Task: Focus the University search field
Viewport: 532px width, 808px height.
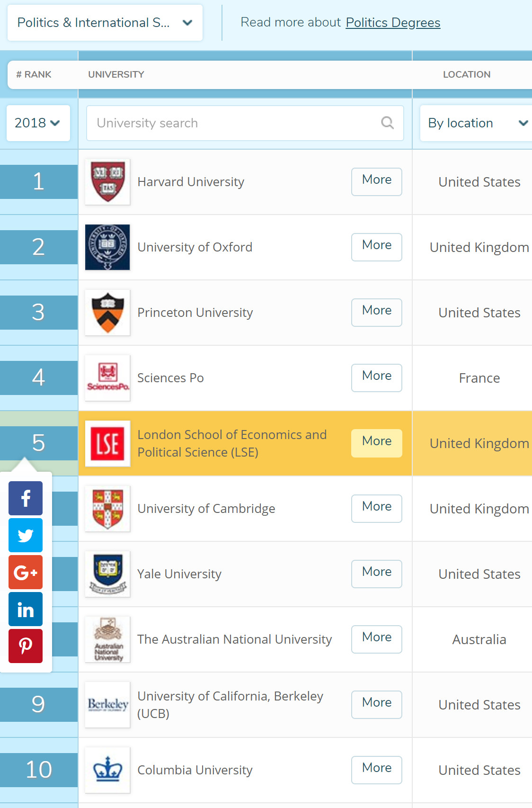Action: pos(245,123)
